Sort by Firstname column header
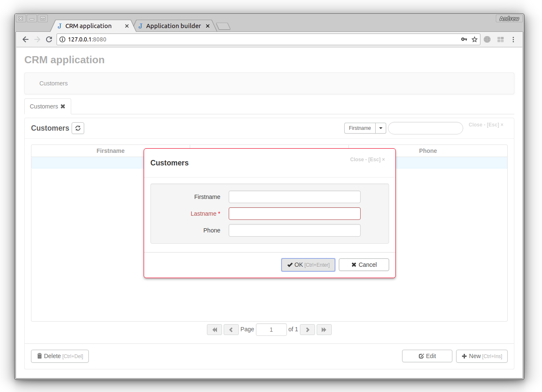The image size is (542, 392). (111, 151)
